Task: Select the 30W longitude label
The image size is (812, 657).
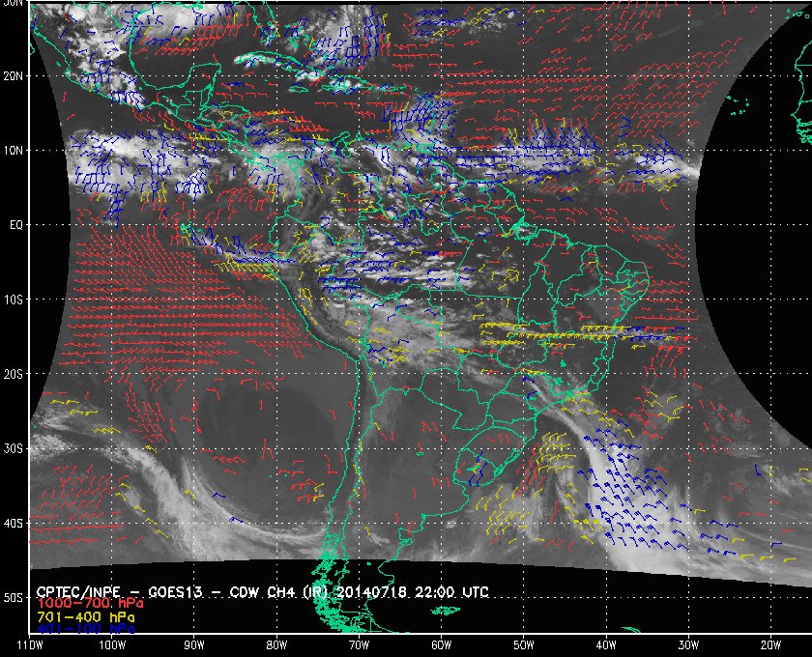Action: tap(688, 644)
